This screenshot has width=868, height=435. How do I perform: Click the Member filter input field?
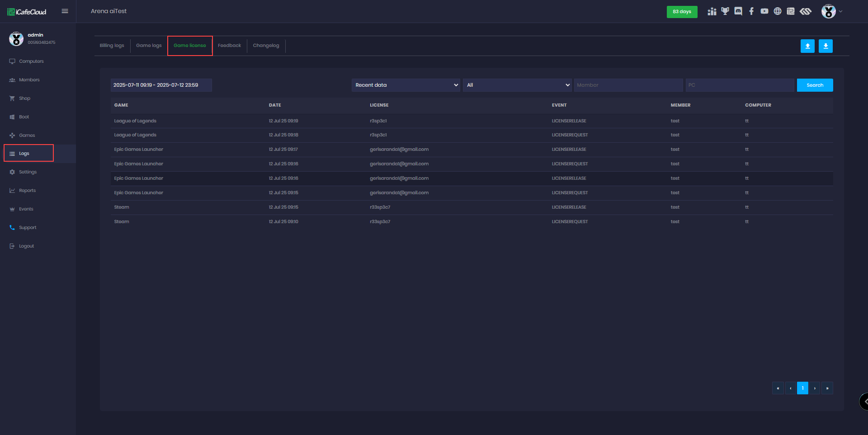click(x=628, y=85)
